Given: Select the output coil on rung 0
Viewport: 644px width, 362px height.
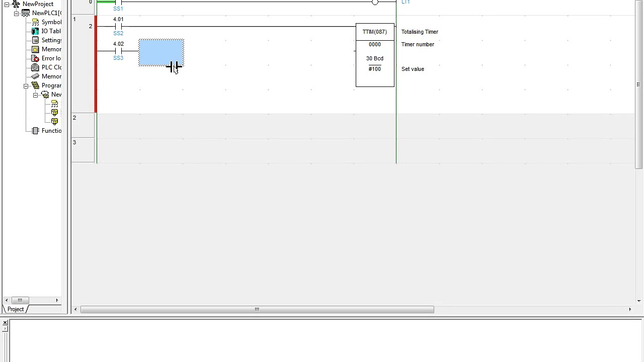Looking at the screenshot, I should pos(375,2).
